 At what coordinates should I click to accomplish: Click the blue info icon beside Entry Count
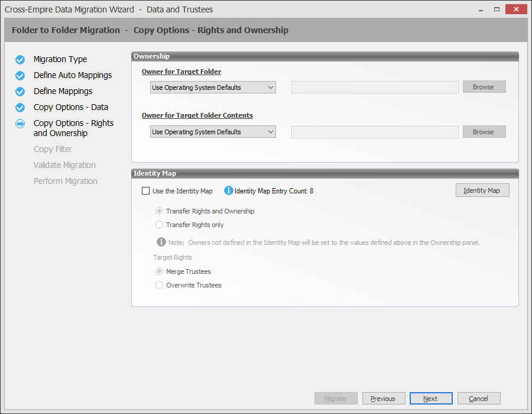[229, 190]
